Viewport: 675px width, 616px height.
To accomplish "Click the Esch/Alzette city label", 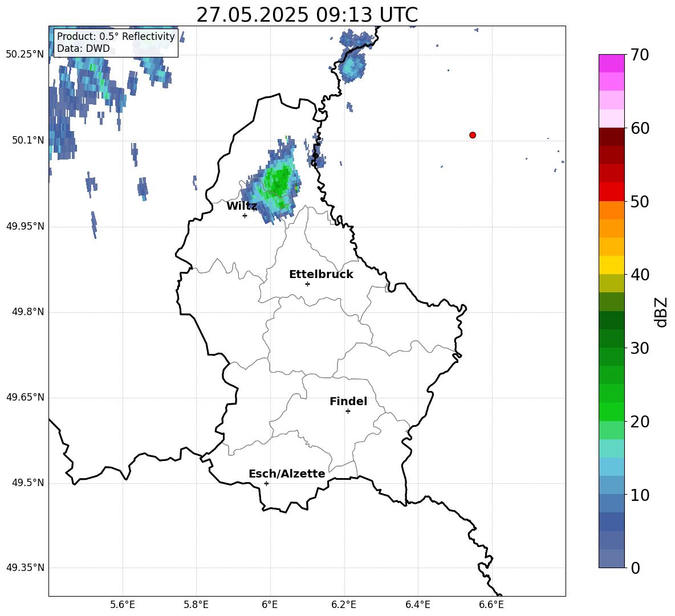I will [287, 474].
